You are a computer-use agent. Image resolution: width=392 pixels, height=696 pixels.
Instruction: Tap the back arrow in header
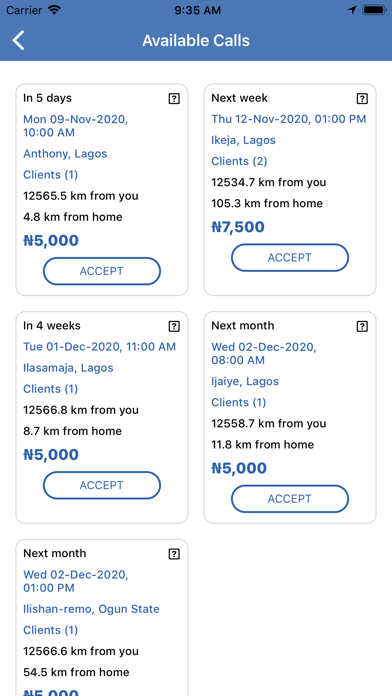(19, 40)
